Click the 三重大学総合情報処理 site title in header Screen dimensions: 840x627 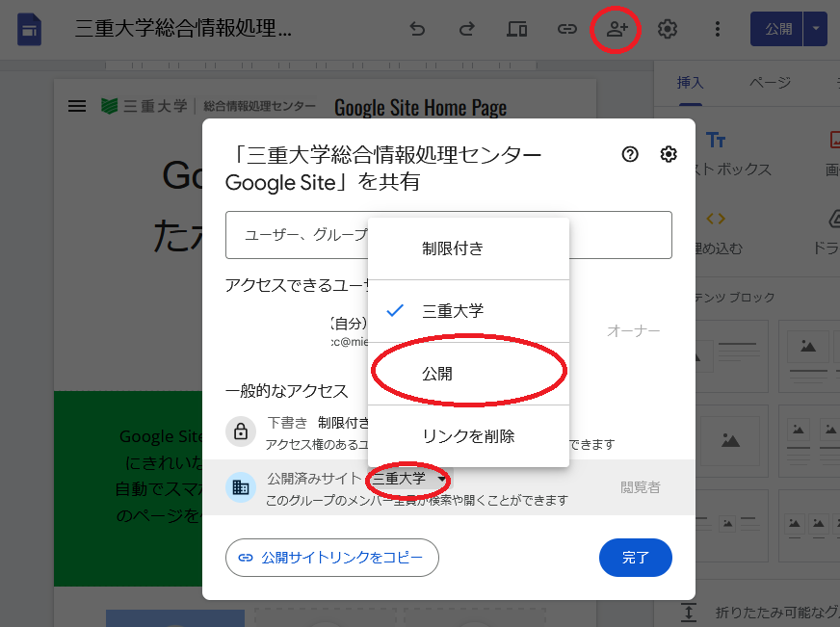tap(183, 28)
